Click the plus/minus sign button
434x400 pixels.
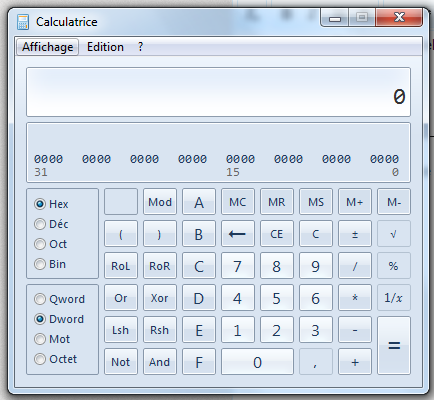pyautogui.click(x=355, y=234)
